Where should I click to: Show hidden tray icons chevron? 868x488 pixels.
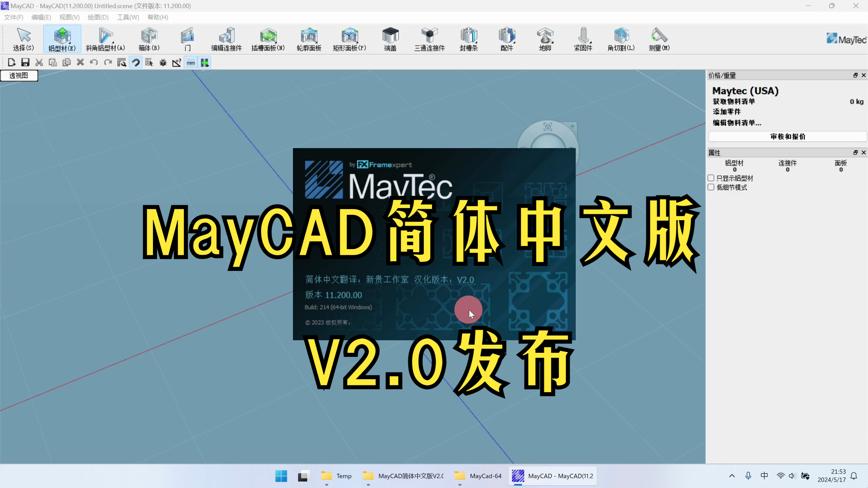tap(732, 476)
